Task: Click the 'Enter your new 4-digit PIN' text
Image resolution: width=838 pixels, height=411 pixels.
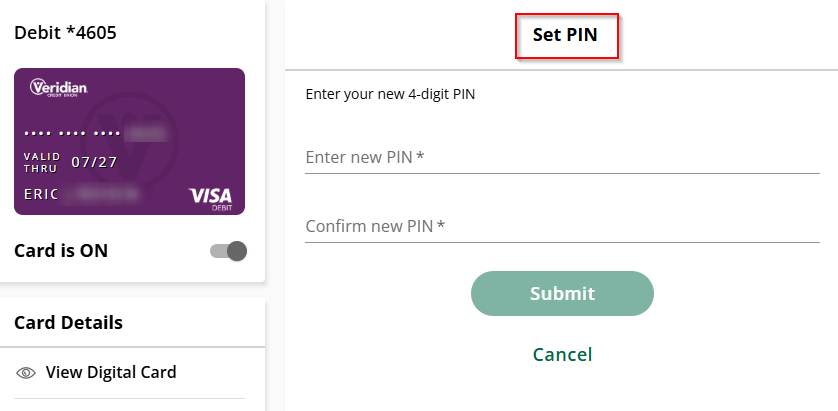Action: pos(390,95)
